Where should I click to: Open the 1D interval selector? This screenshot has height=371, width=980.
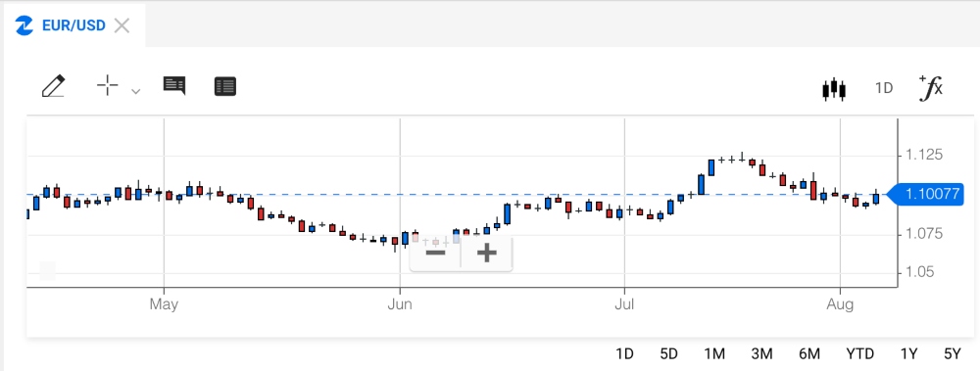(x=884, y=88)
